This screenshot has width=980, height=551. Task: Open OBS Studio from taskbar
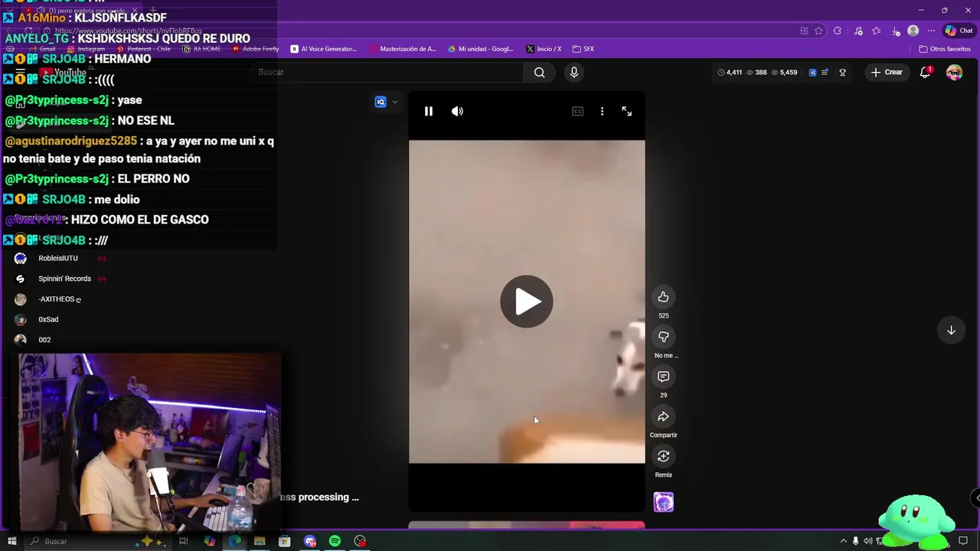pos(360,541)
